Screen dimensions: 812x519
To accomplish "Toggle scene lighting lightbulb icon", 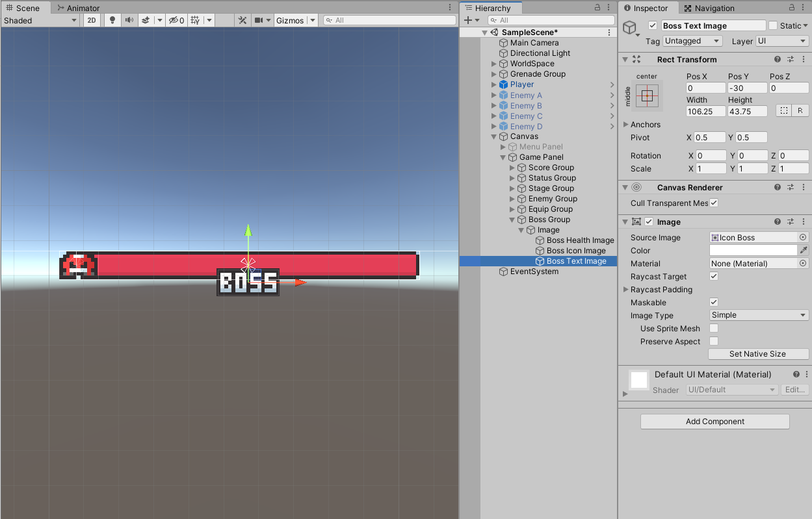I will (x=112, y=20).
